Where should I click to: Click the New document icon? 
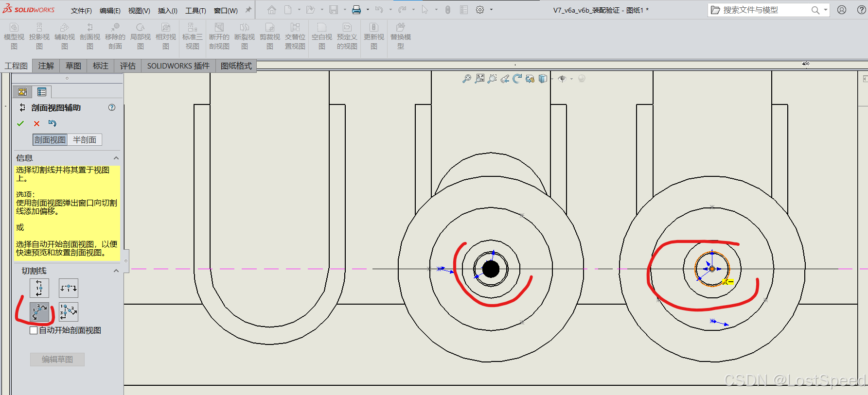[288, 10]
